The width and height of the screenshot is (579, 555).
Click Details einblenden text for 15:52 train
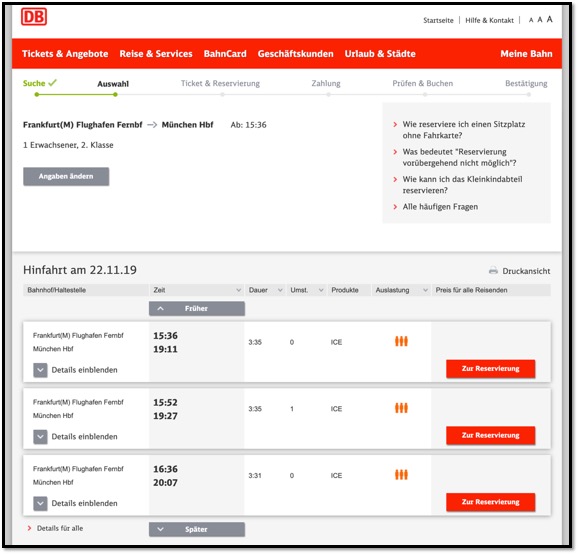84,437
